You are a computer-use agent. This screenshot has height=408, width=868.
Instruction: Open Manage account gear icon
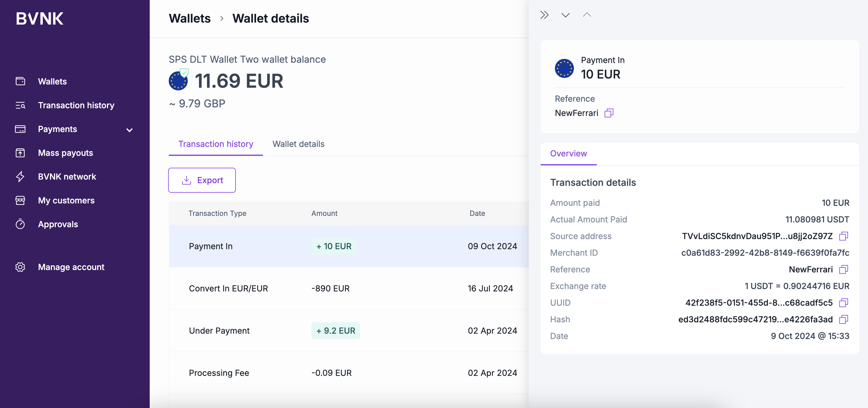pos(20,267)
